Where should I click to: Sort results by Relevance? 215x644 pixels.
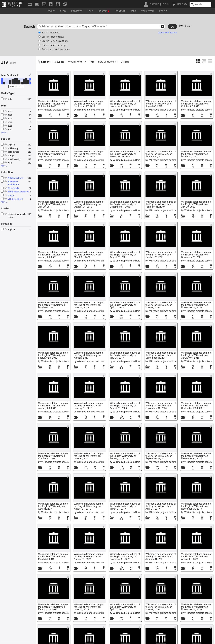click(59, 62)
